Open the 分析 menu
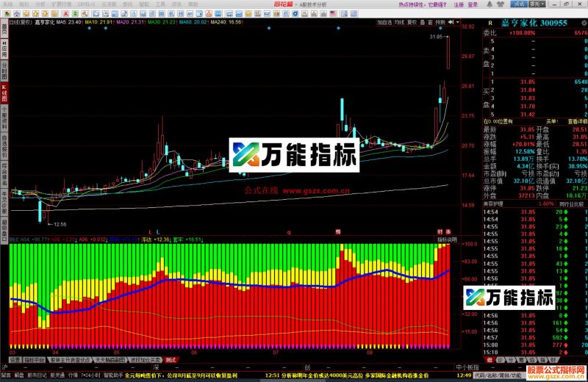This screenshot has height=382, width=588. [40, 4]
